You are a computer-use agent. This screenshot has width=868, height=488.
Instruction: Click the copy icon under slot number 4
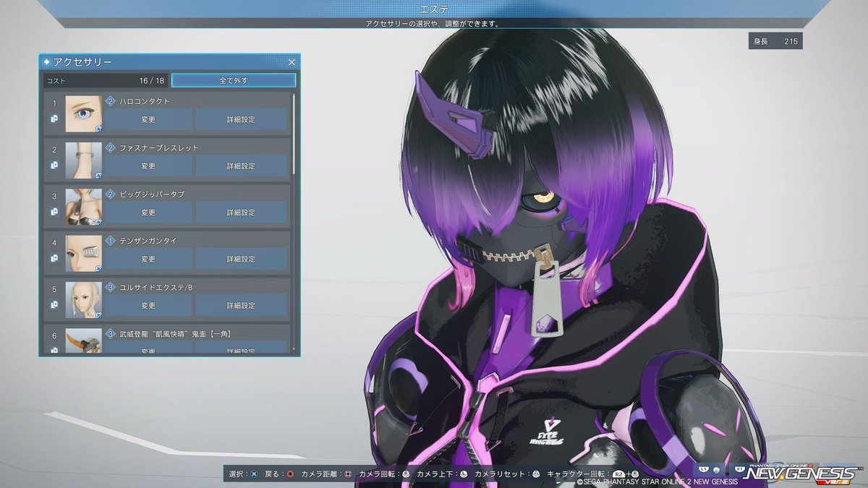coord(54,258)
